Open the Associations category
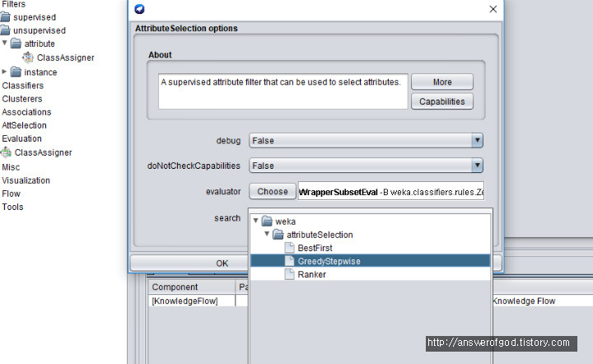Image resolution: width=593 pixels, height=364 pixels. point(26,112)
